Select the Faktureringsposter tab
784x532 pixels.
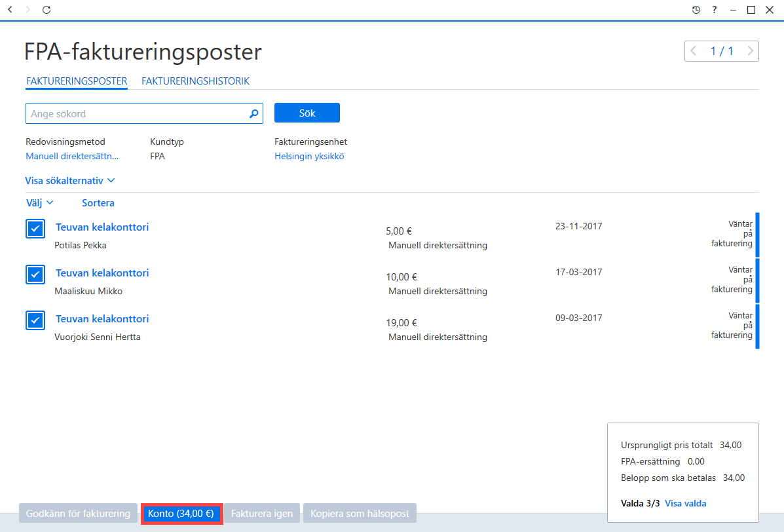click(x=77, y=81)
